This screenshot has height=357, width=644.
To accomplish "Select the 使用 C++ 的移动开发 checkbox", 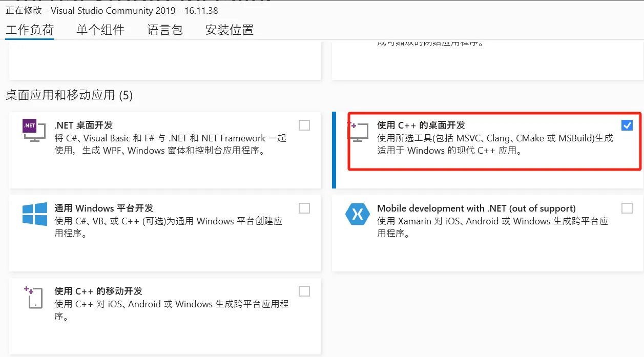I will point(304,291).
